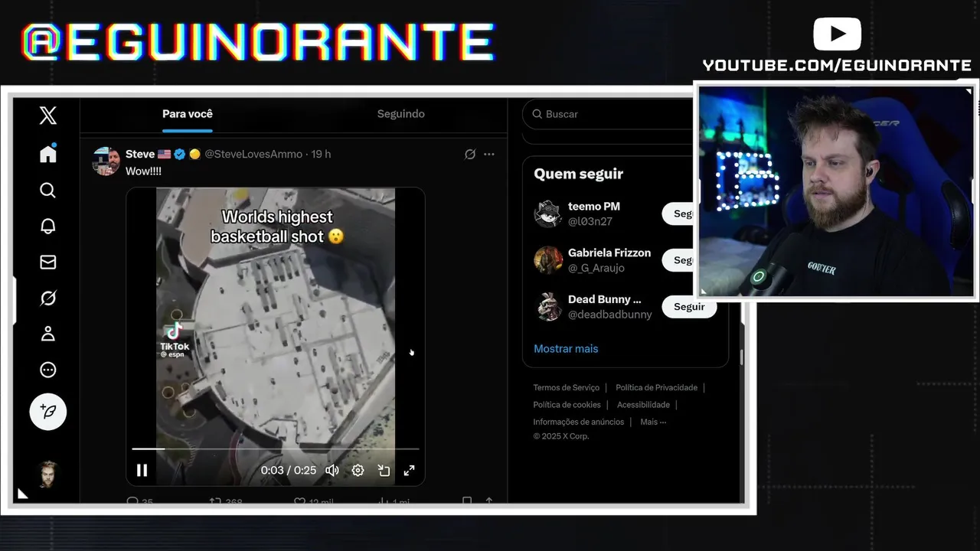
Task: Follow Gabriela Frizzon with Seguir button
Action: tap(678, 260)
